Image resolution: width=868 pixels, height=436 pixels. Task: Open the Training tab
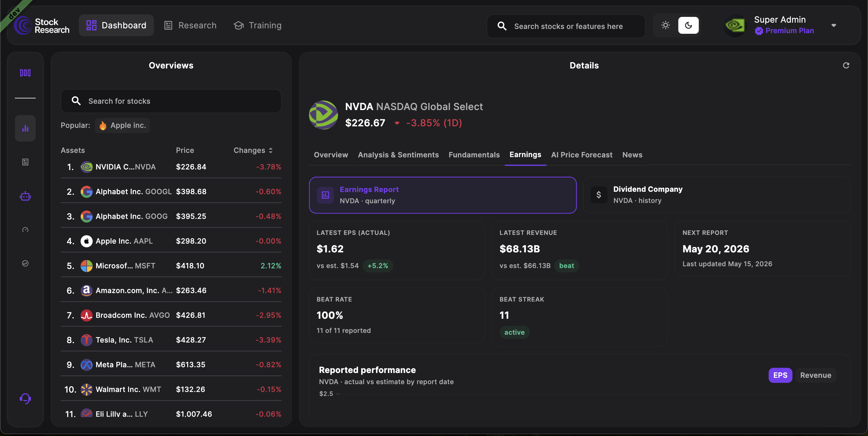[257, 25]
